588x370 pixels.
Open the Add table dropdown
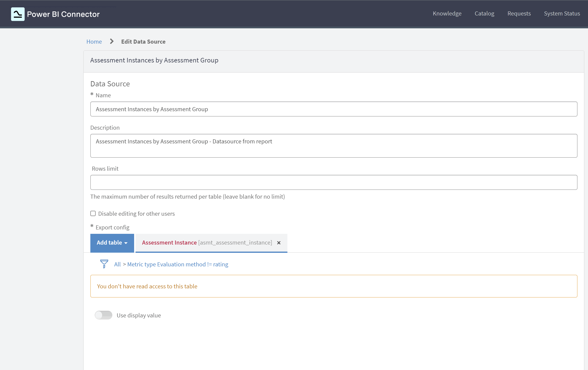click(109, 243)
